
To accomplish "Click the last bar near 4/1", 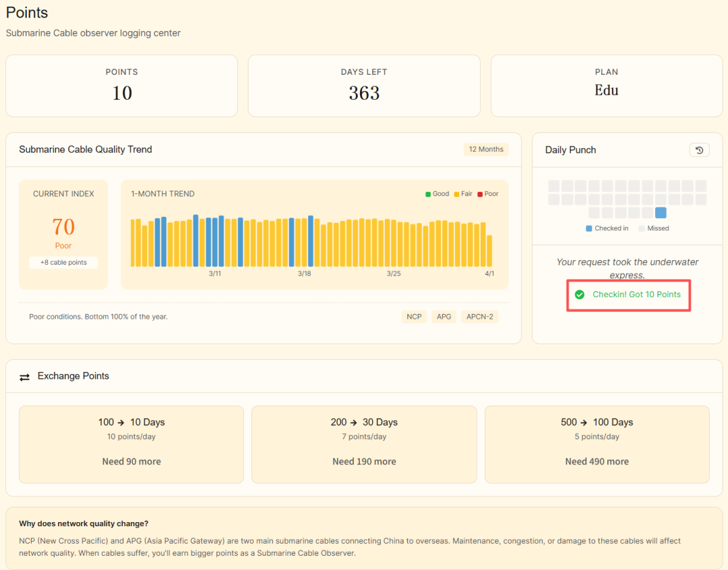I will click(489, 251).
